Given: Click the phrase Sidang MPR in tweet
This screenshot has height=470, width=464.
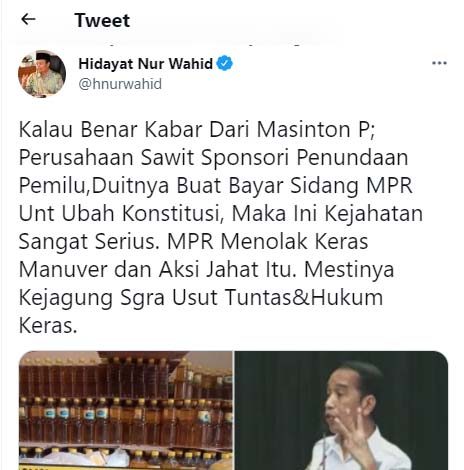Looking at the screenshot, I should coord(351,186).
